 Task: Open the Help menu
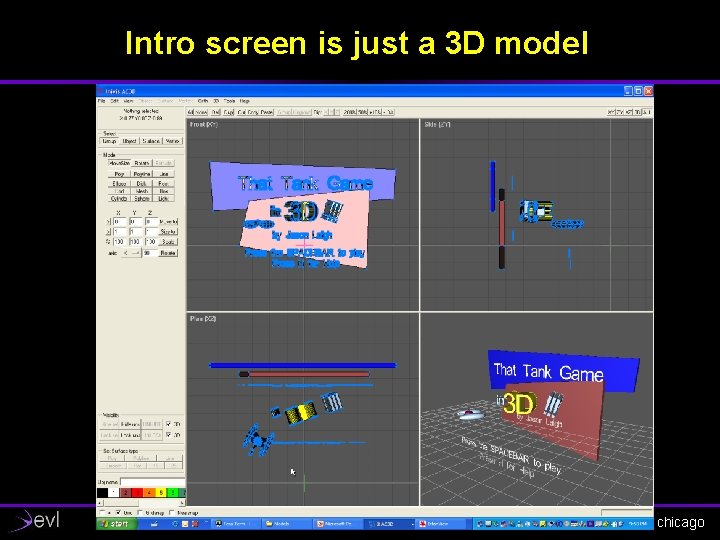(245, 101)
